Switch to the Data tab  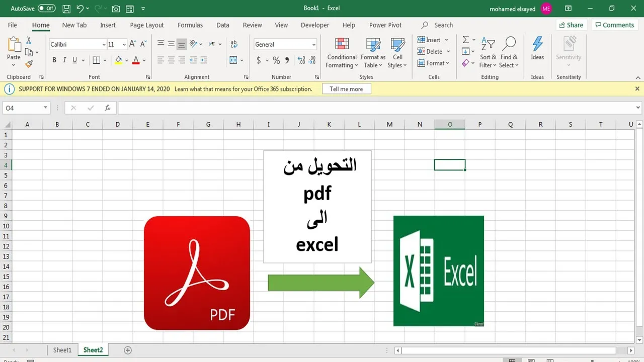click(x=223, y=25)
